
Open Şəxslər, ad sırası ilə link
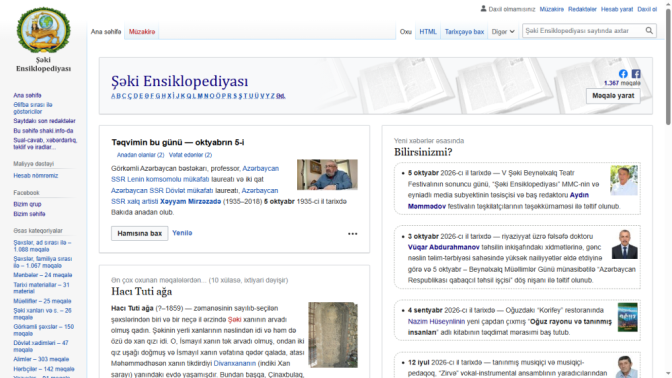coord(42,246)
